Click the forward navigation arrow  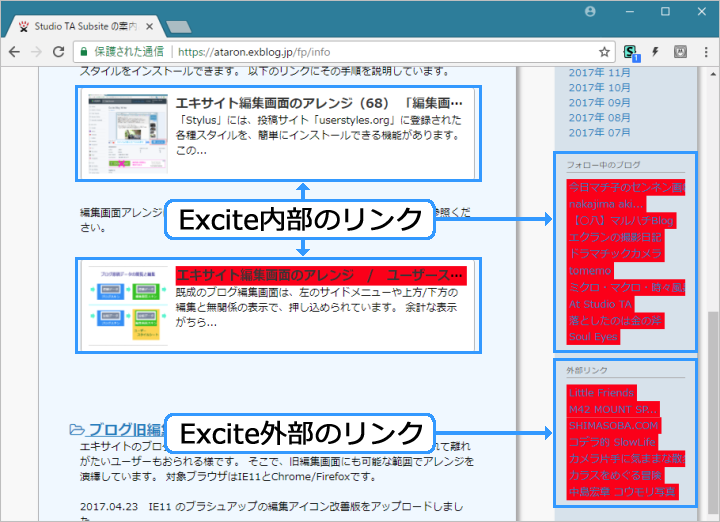click(36, 52)
